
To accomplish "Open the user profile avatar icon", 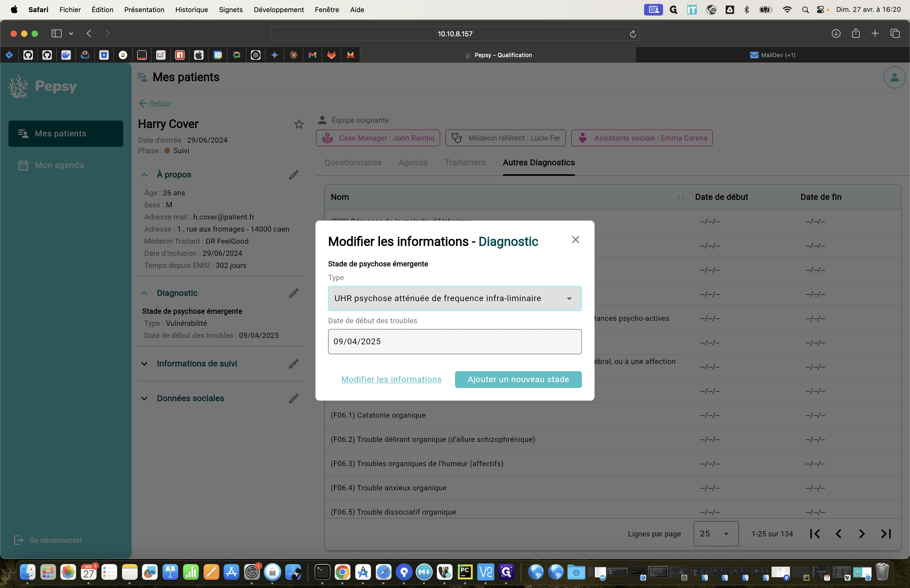I will pyautogui.click(x=894, y=77).
